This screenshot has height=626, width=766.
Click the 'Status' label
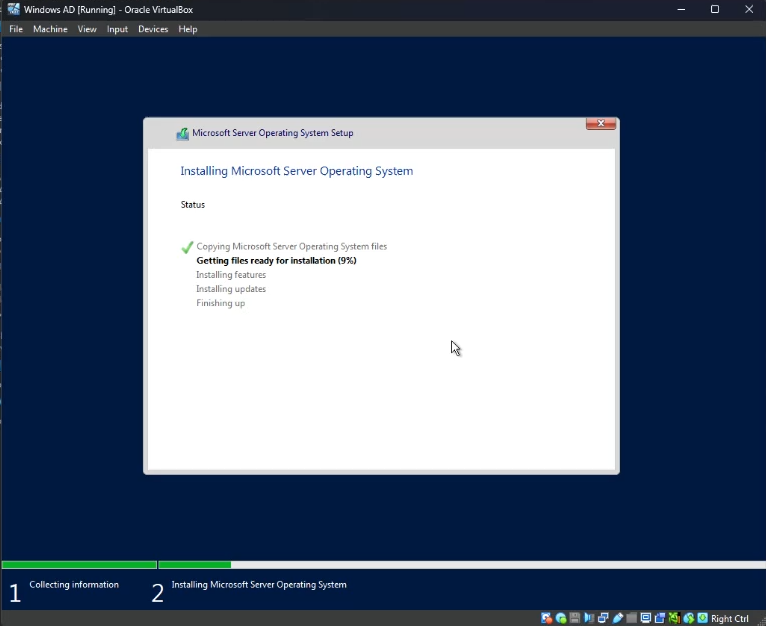193,205
